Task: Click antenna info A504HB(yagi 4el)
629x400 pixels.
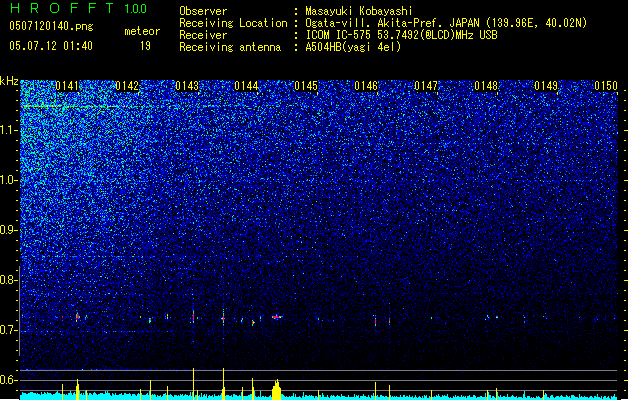Action: click(353, 47)
